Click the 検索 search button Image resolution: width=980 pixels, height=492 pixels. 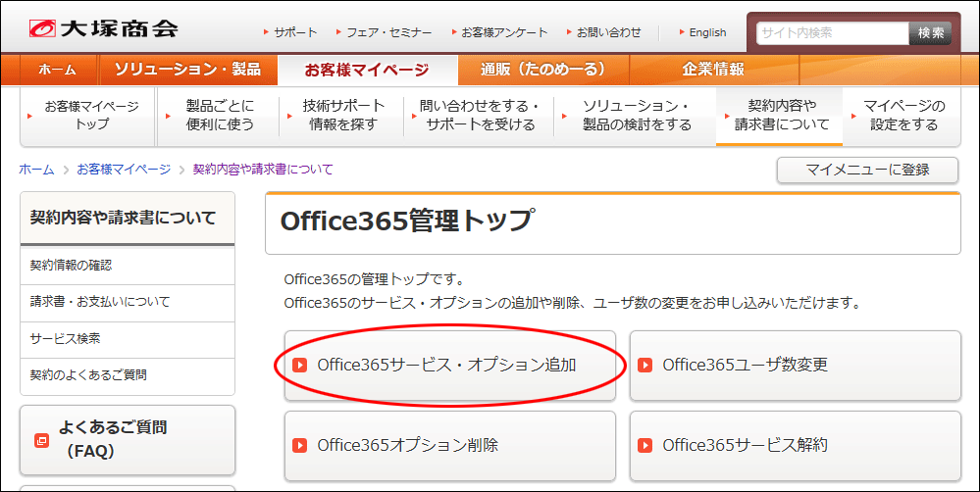click(x=930, y=33)
